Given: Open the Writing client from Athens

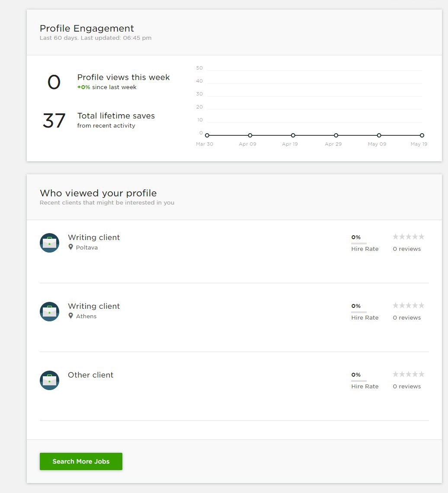Looking at the screenshot, I should click(94, 306).
